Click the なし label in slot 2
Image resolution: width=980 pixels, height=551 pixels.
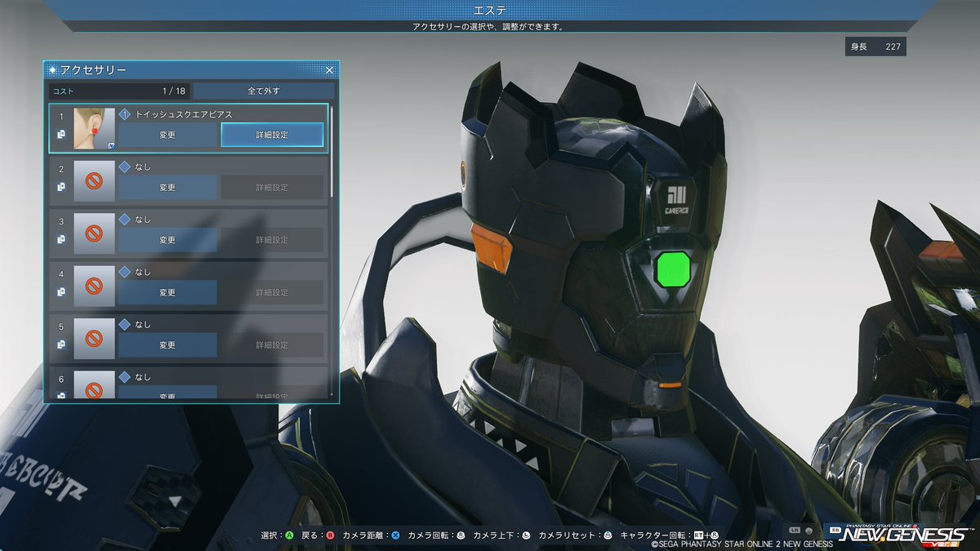(x=143, y=167)
